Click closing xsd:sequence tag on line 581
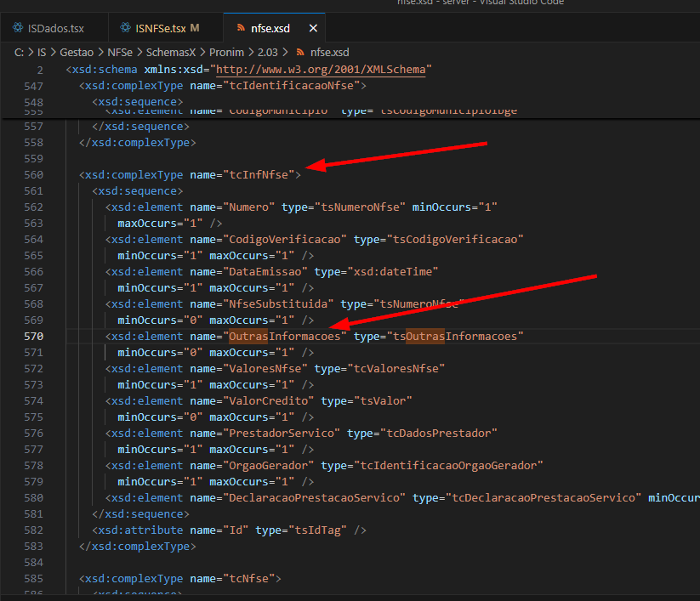Viewport: 700px width, 601px height. coord(140,514)
